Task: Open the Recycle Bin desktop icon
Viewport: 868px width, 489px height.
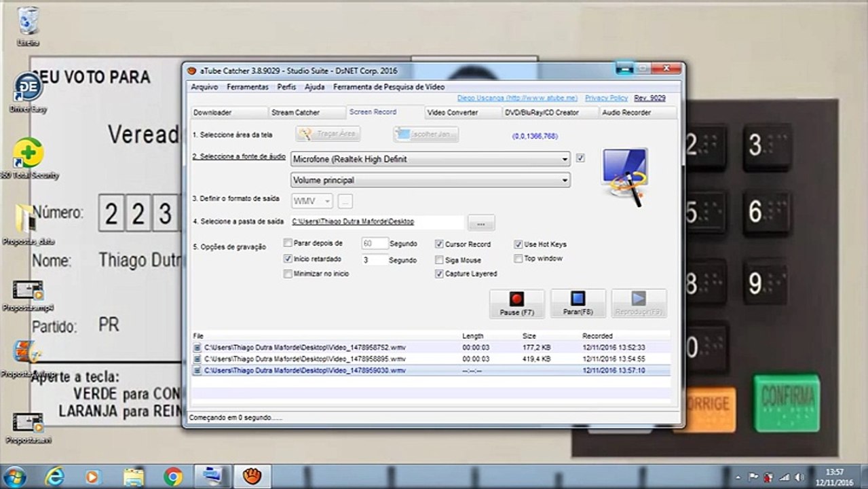Action: [x=28, y=26]
